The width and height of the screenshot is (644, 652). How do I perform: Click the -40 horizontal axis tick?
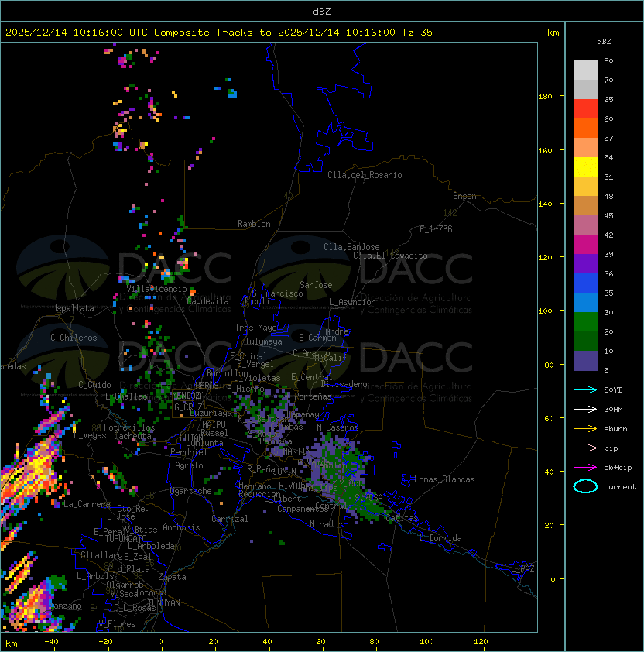click(x=51, y=642)
